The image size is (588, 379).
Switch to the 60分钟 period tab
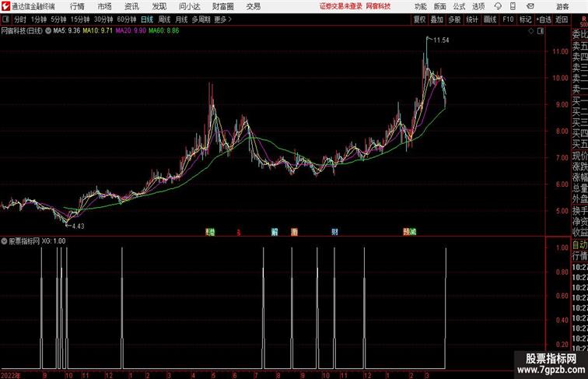[127, 19]
